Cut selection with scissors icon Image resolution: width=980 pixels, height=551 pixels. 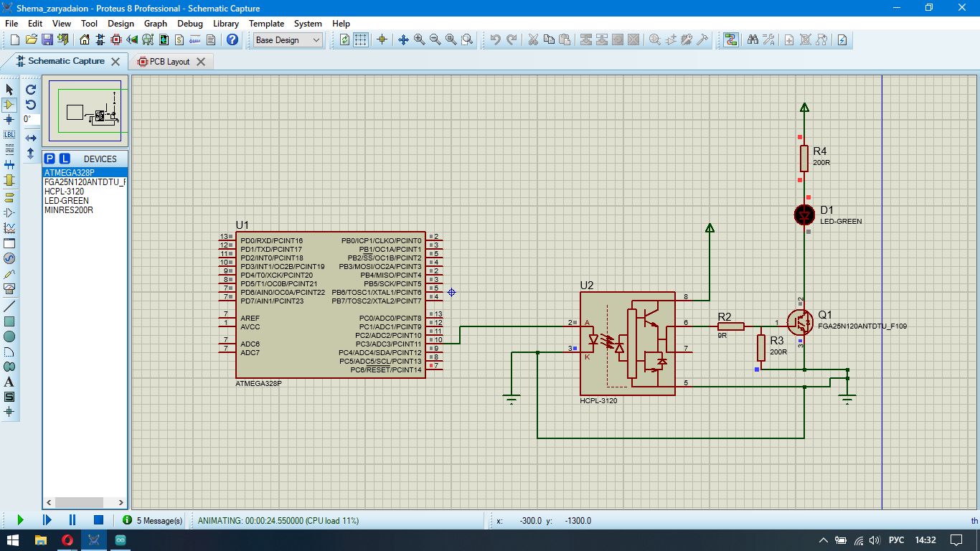pos(533,39)
